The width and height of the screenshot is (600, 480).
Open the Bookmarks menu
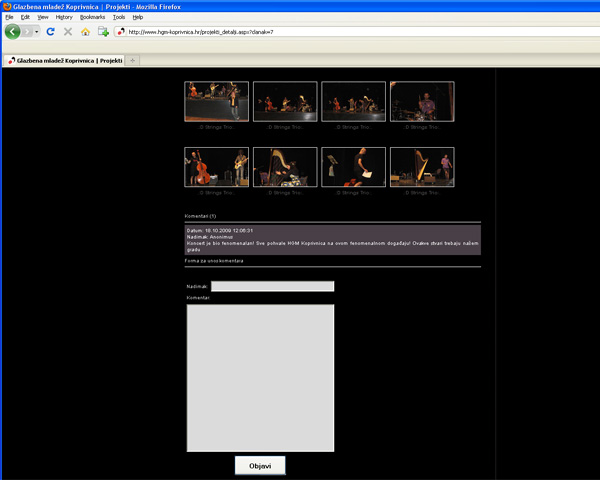(92, 17)
